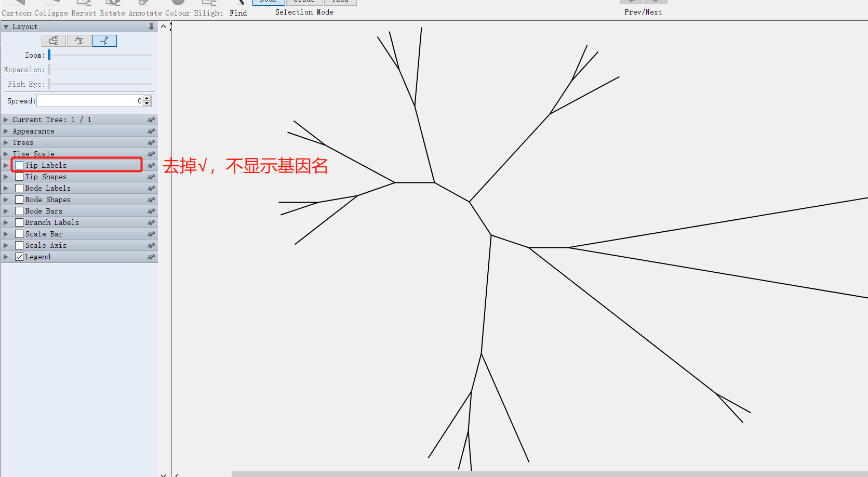Expand the Current Tree section
Screen dimensions: 868x477
(6, 120)
